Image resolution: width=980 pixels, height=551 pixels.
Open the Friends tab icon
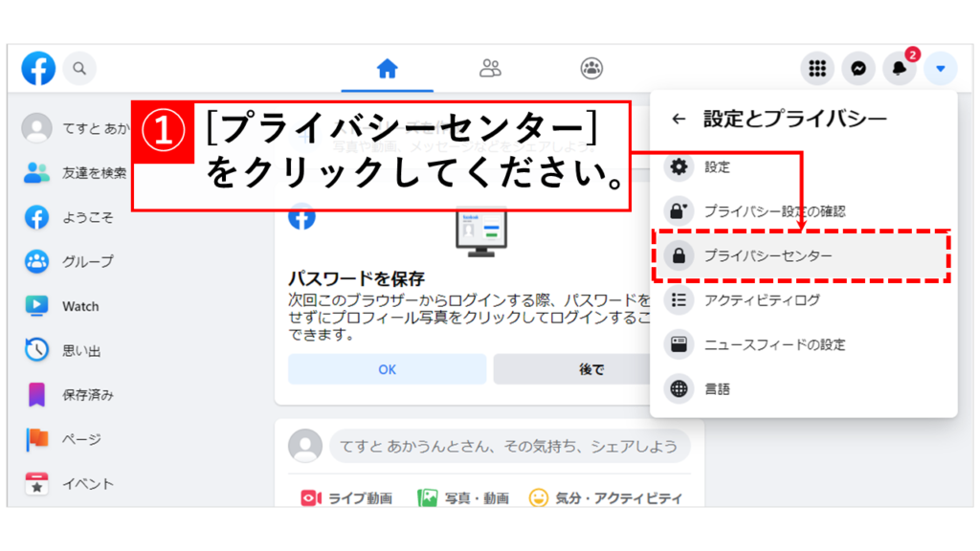coord(490,68)
